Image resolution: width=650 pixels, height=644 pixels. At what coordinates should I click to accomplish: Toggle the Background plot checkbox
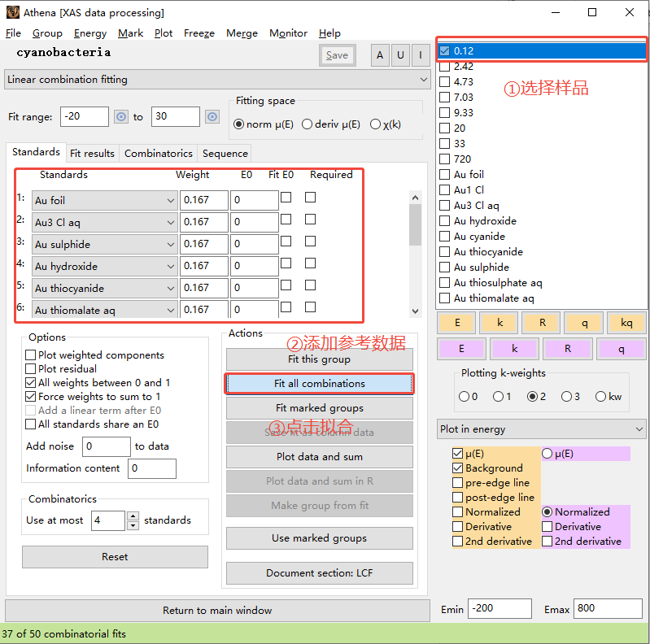[458, 468]
